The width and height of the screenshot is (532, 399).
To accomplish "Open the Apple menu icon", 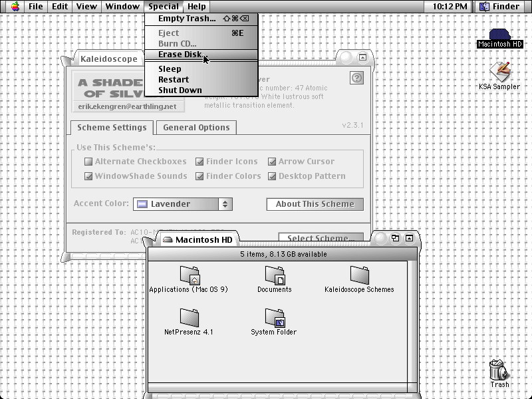I will point(15,6).
